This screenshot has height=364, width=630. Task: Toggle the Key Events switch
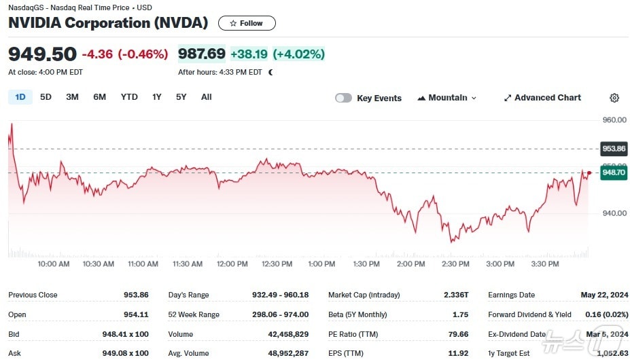tap(344, 98)
